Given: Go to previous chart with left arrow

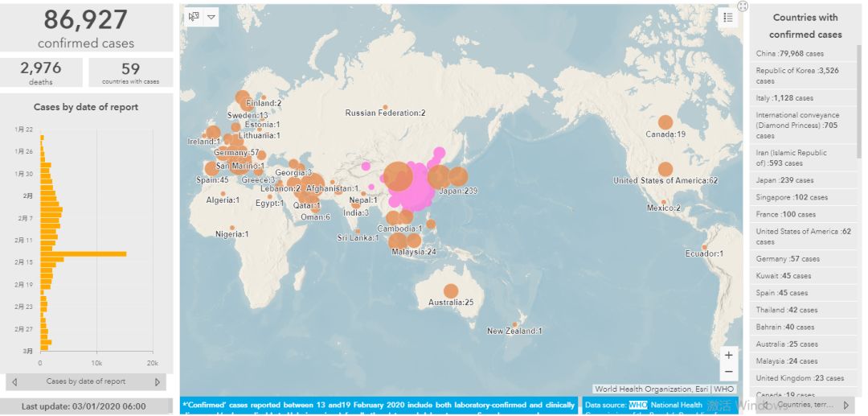Looking at the screenshot, I should pos(14,381).
